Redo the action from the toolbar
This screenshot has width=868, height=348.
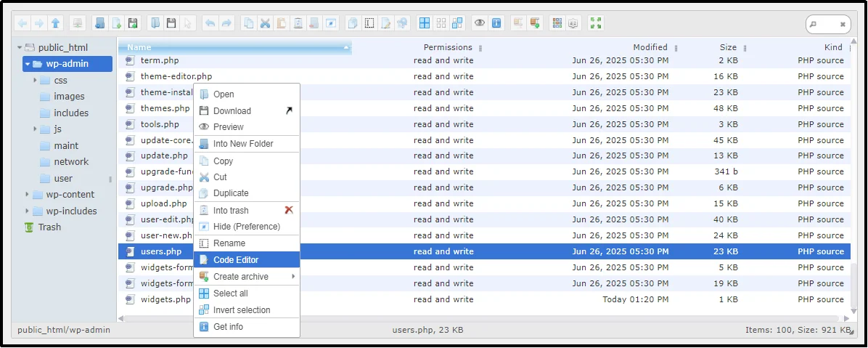226,23
